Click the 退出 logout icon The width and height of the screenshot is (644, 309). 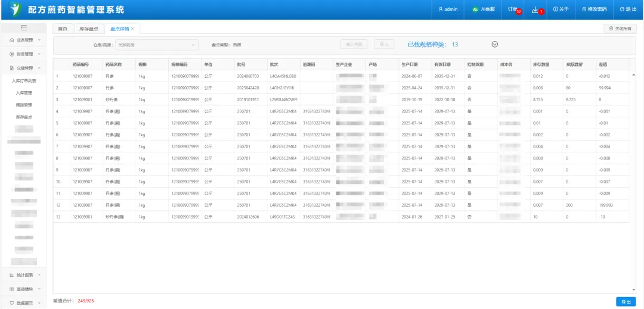click(x=622, y=10)
